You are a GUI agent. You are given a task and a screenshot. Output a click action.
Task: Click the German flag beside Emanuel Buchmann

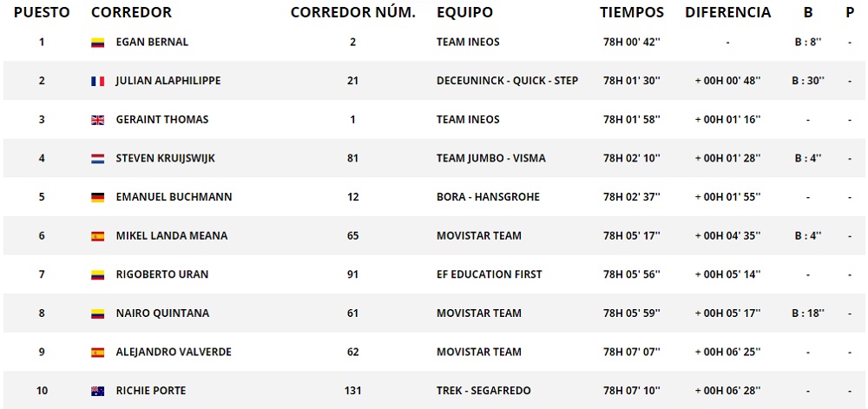(98, 197)
